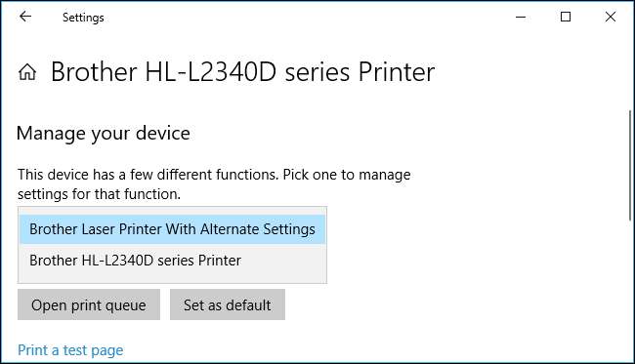Close the Settings window
This screenshot has height=364, width=635.
[611, 17]
